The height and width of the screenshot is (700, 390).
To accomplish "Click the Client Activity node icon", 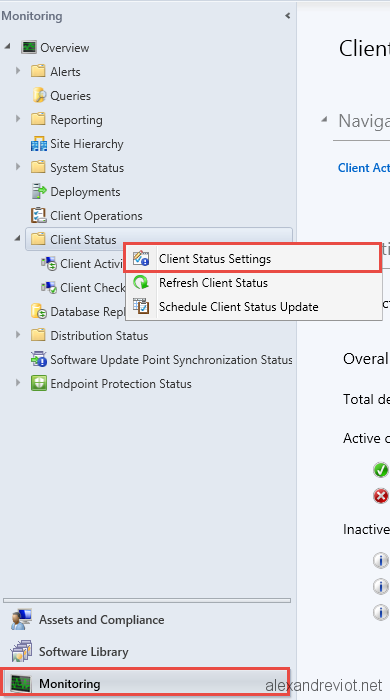I will click(x=49, y=264).
